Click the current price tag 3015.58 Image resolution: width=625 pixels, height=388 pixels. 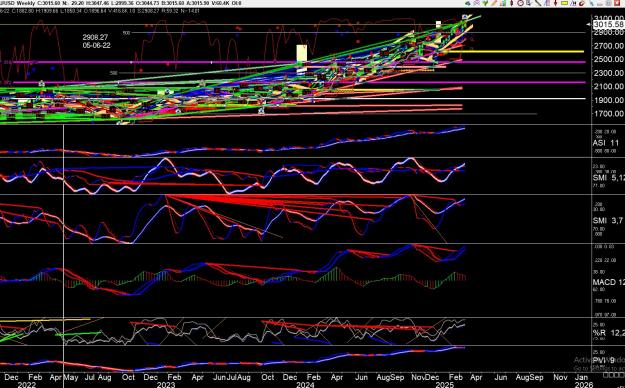point(608,25)
